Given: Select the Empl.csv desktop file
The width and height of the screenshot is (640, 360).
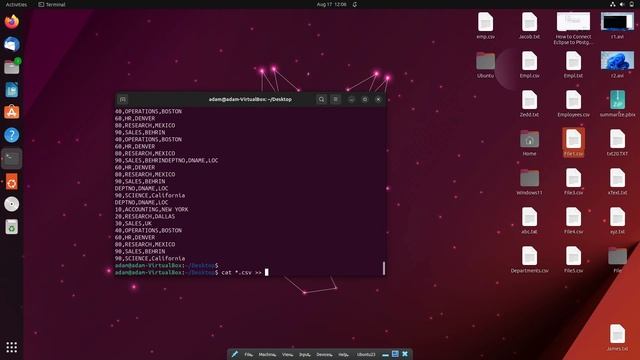Looking at the screenshot, I should coord(529,64).
